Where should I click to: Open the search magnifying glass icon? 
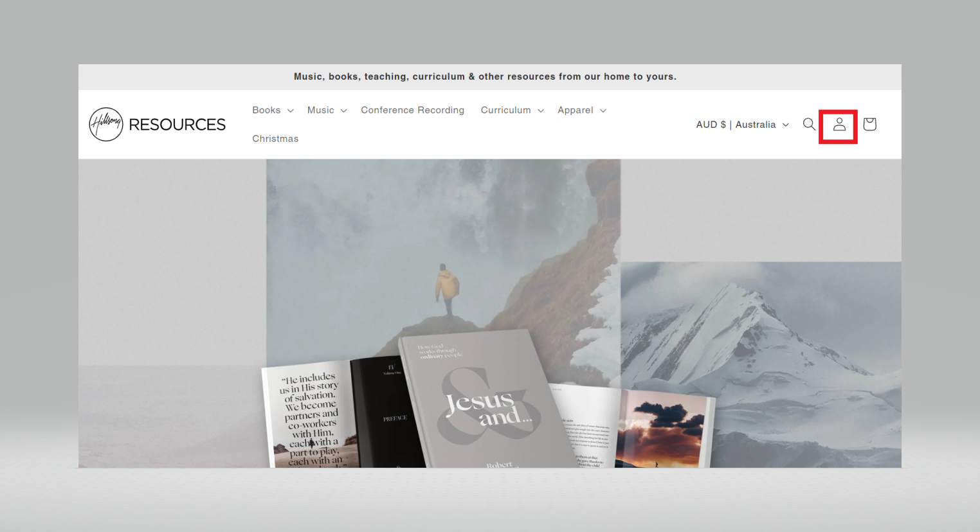809,124
